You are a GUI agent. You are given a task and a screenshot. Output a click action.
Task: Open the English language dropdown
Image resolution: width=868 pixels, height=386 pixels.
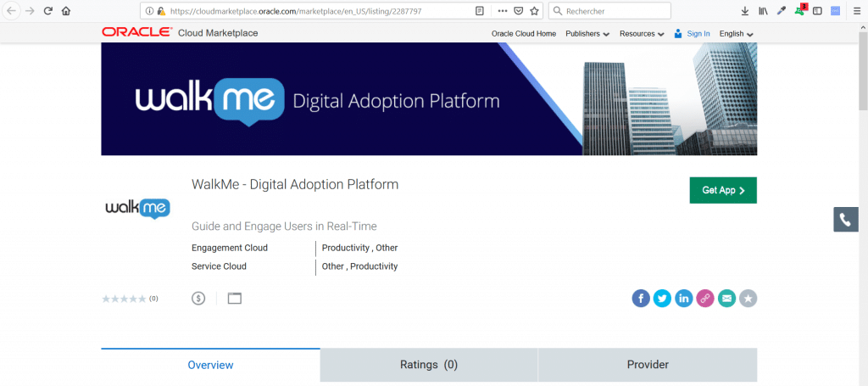tap(737, 34)
